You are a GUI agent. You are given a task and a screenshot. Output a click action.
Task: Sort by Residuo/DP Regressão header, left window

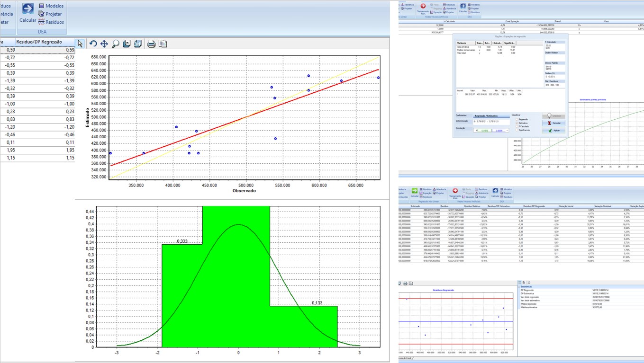pyautogui.click(x=39, y=42)
